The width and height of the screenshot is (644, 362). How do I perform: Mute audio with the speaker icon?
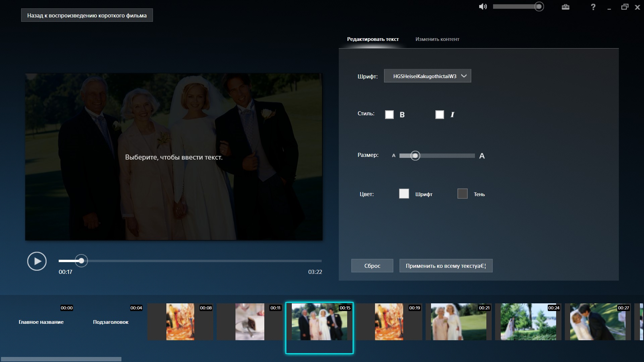pyautogui.click(x=483, y=7)
